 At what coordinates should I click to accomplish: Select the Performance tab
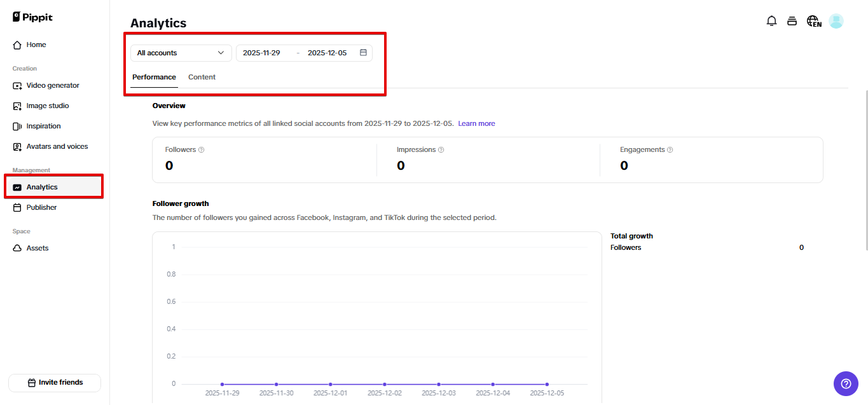click(x=154, y=76)
